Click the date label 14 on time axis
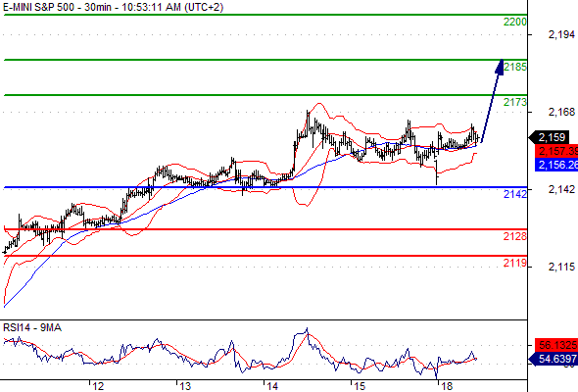The height and width of the screenshot is (392, 578). [x=272, y=386]
